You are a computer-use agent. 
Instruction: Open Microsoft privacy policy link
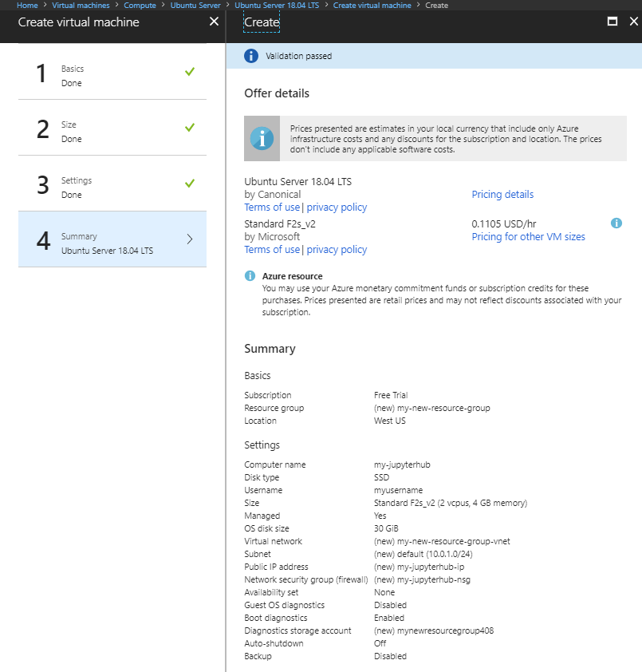[x=337, y=250]
